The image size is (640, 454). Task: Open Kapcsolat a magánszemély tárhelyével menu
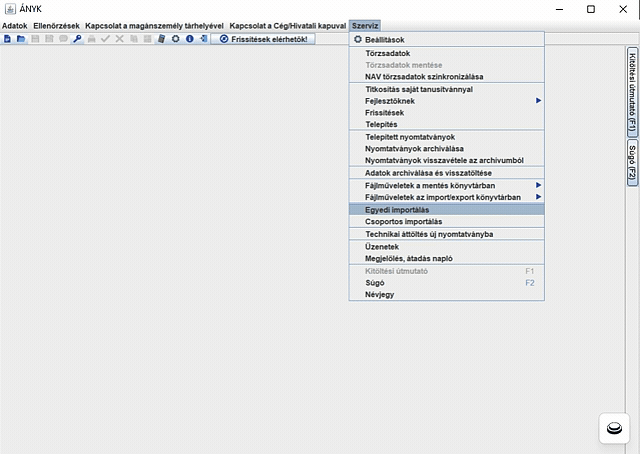[154, 26]
